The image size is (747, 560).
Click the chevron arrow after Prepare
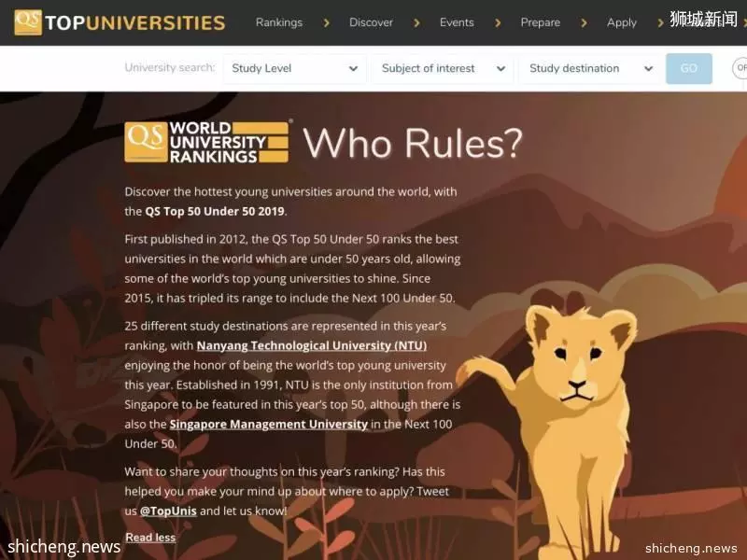click(585, 22)
